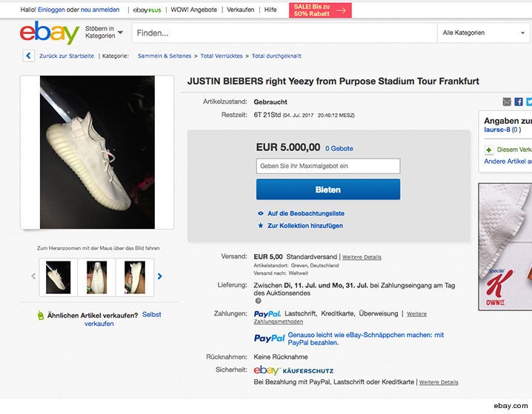
Task: Expand Stöbern in Kategorien menu
Action: (x=104, y=32)
